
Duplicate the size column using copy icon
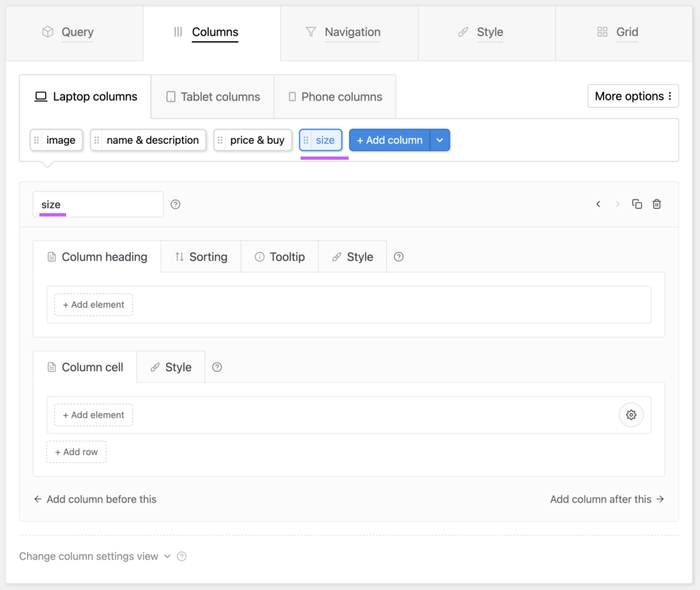click(x=636, y=204)
